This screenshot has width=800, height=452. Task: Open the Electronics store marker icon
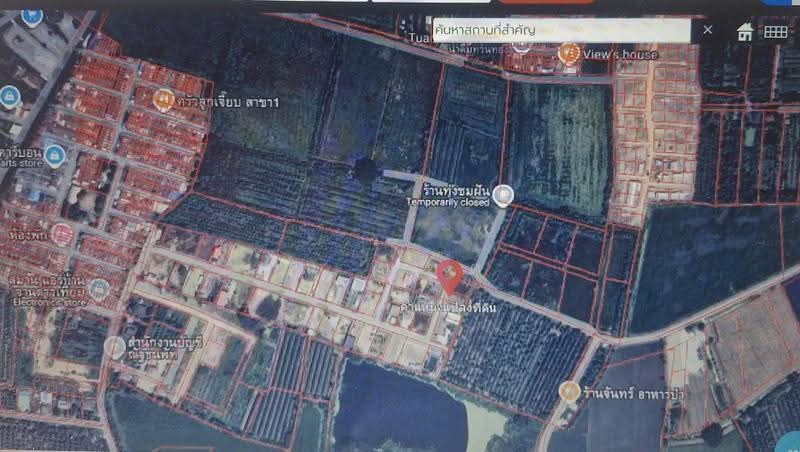point(99,289)
